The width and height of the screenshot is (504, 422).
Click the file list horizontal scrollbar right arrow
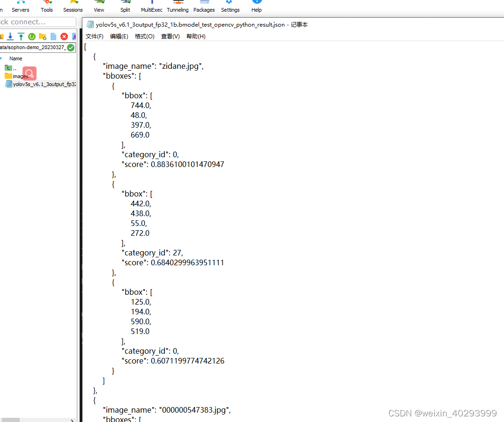pyautogui.click(x=72, y=420)
